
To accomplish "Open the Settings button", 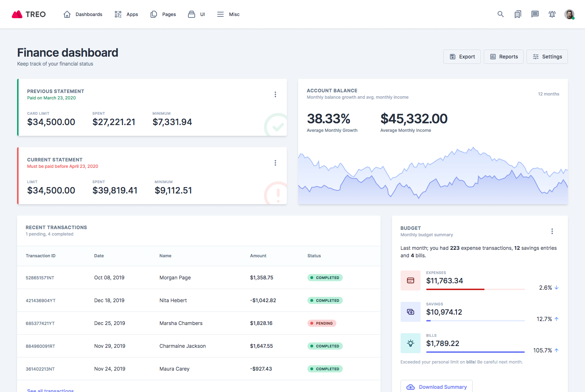I will (547, 57).
